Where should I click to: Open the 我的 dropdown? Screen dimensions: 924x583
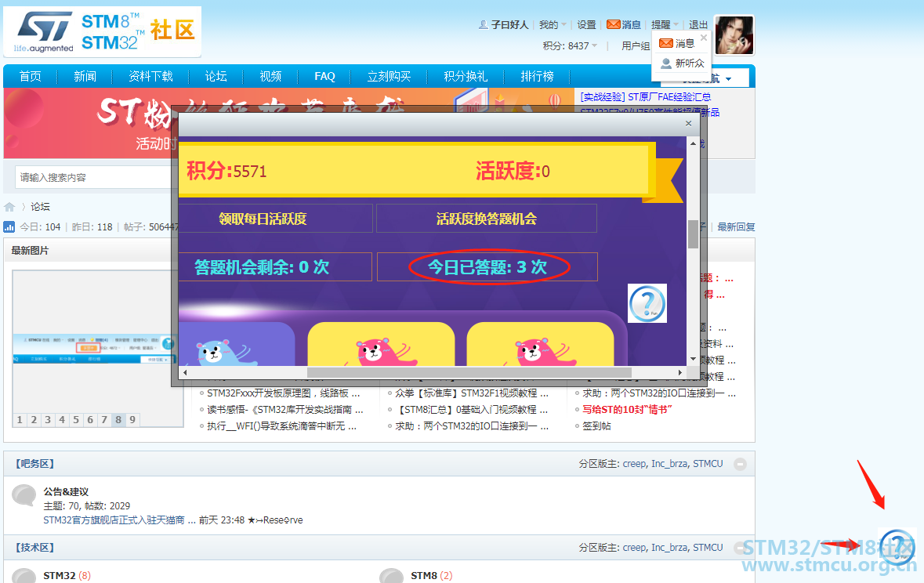click(x=553, y=25)
